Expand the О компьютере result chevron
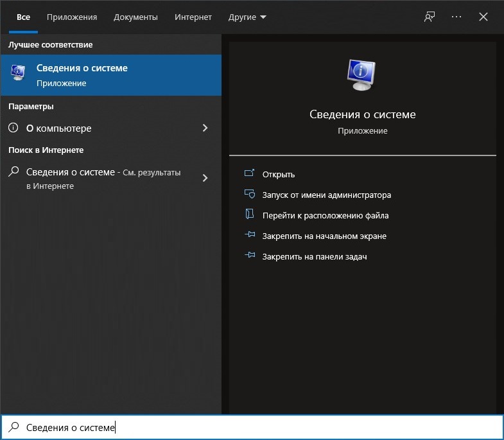 click(x=205, y=128)
